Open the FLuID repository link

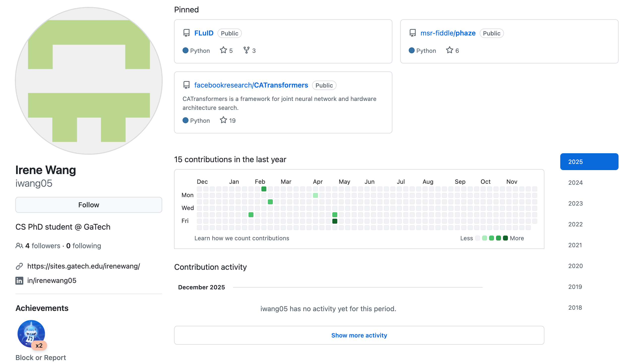[204, 33]
